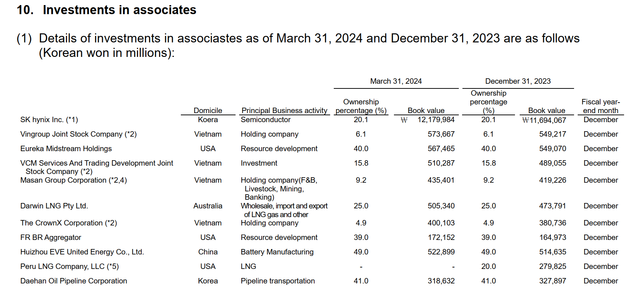The width and height of the screenshot is (644, 307).
Task: Select the book value '489,055'
Action: [553, 163]
